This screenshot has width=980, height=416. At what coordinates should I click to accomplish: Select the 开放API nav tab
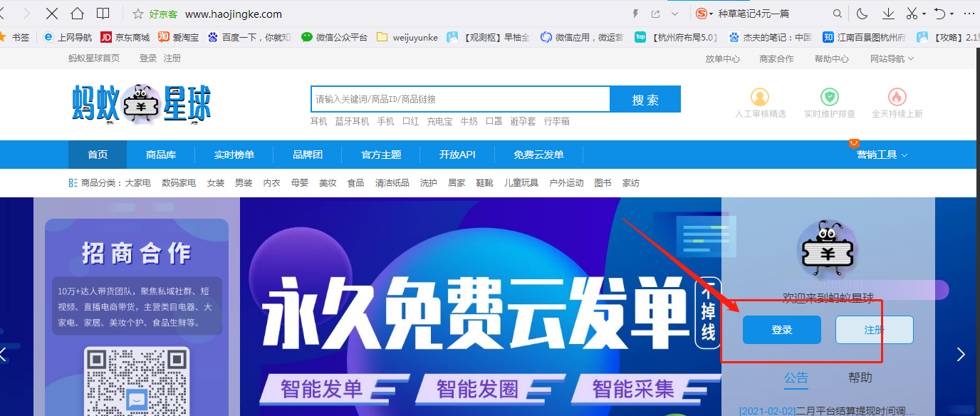tap(457, 155)
